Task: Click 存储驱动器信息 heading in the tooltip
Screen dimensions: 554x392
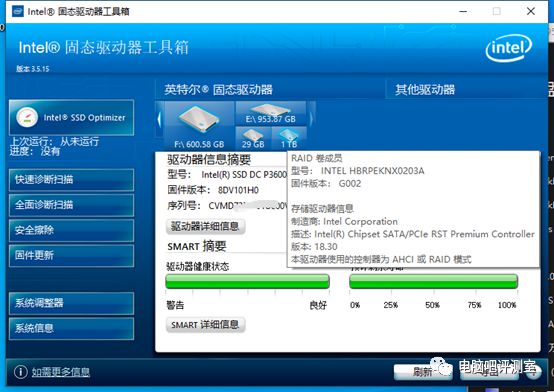Action: click(x=322, y=209)
